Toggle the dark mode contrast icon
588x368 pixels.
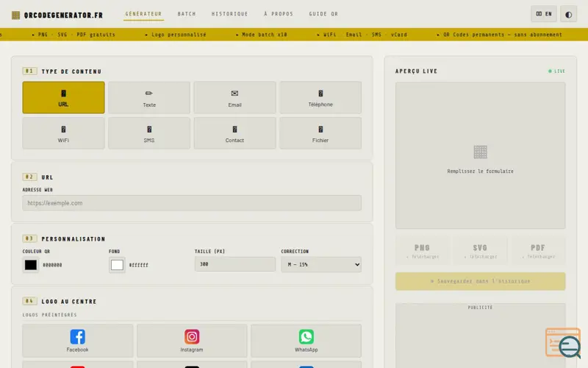(x=568, y=14)
